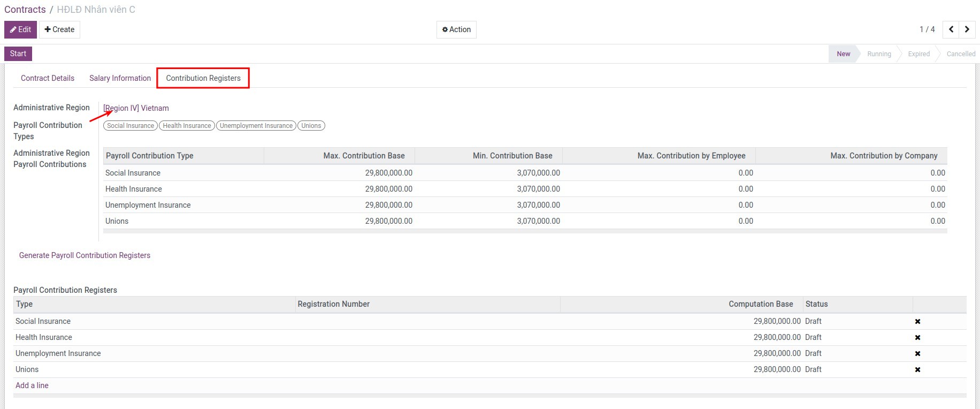Open the [Region IV] Vietnam link
Screen dimensions: 980x409
coord(136,108)
